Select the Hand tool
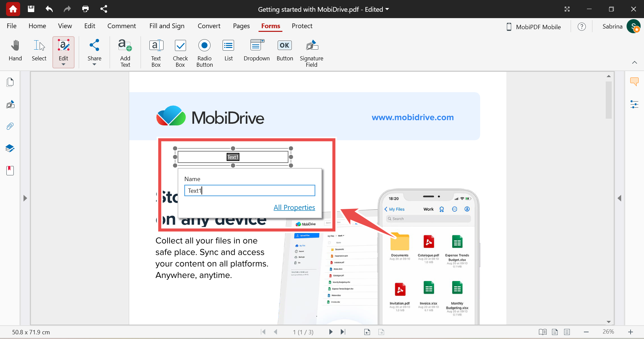644x339 pixels. 15,51
